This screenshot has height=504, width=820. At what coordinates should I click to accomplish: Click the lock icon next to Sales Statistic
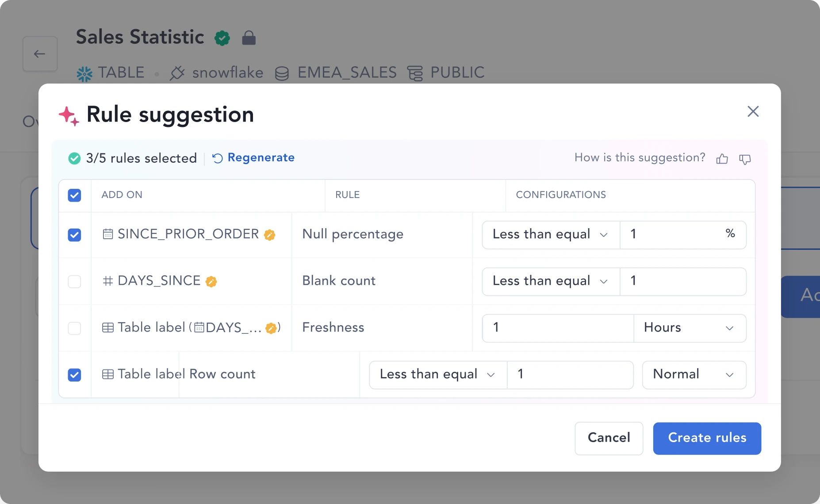click(249, 38)
